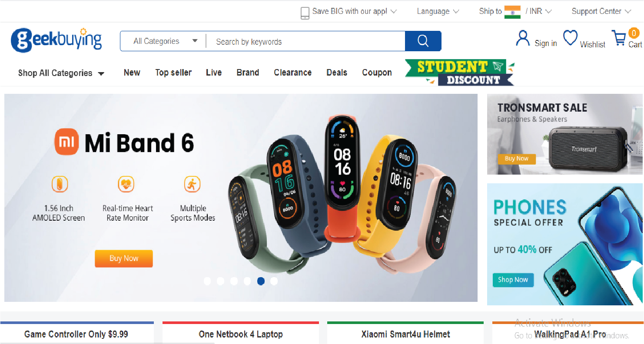
Task: Click the mobile phone app icon
Action: [305, 13]
